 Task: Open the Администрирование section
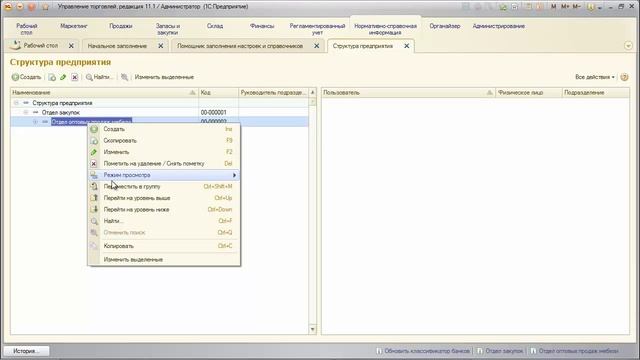coord(498,26)
